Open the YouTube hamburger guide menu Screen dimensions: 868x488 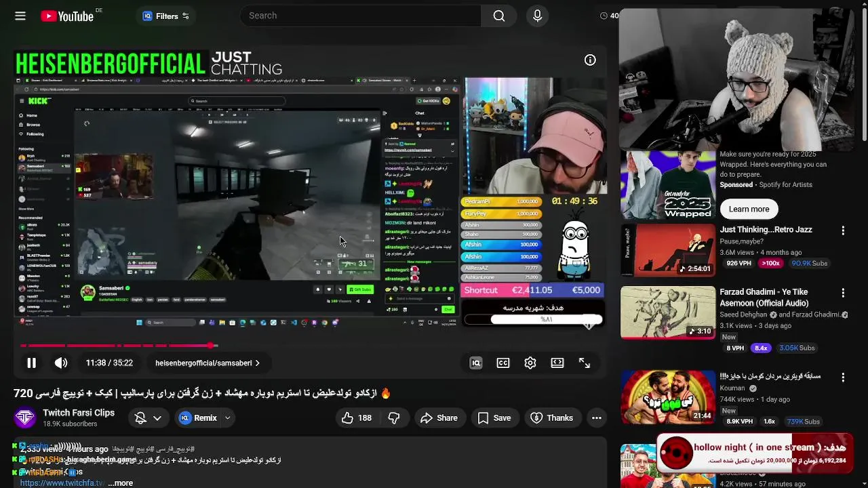pos(20,16)
